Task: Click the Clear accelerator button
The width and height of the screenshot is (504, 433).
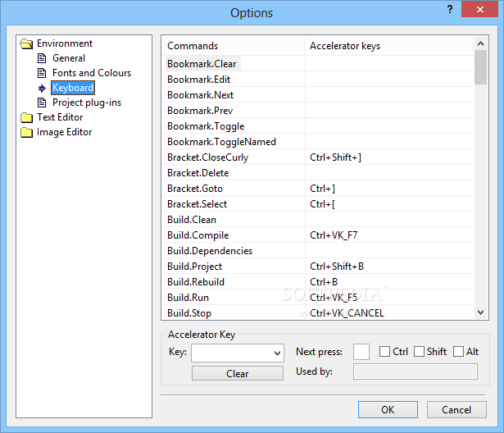Action: click(238, 373)
